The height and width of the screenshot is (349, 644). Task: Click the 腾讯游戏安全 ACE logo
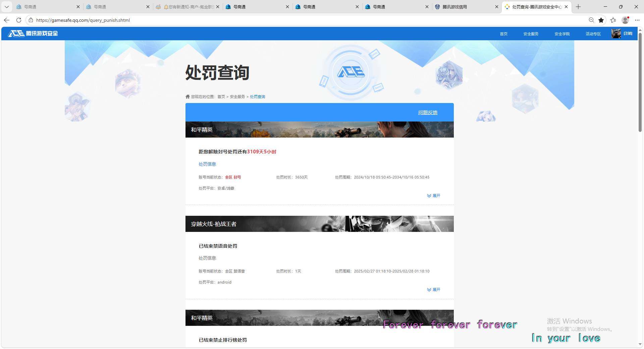[x=32, y=33]
